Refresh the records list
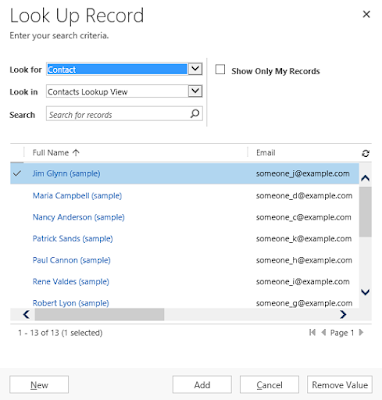Image resolution: width=382 pixels, height=400 pixels. (366, 153)
